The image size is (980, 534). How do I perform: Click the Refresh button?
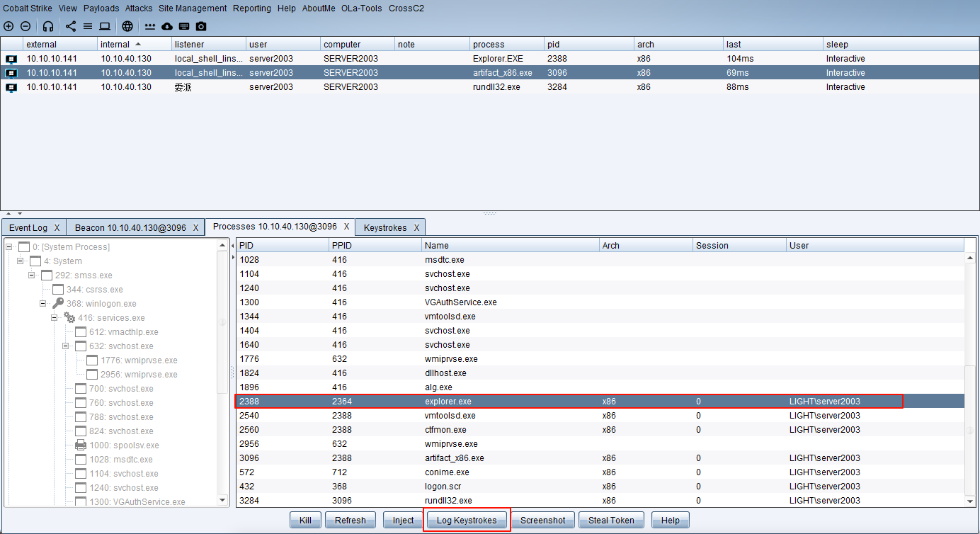(x=351, y=520)
